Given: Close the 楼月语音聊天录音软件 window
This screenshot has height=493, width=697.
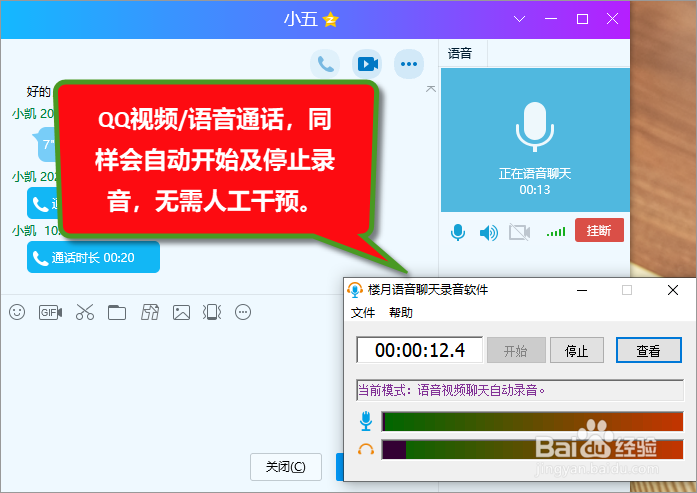Looking at the screenshot, I should pos(673,290).
